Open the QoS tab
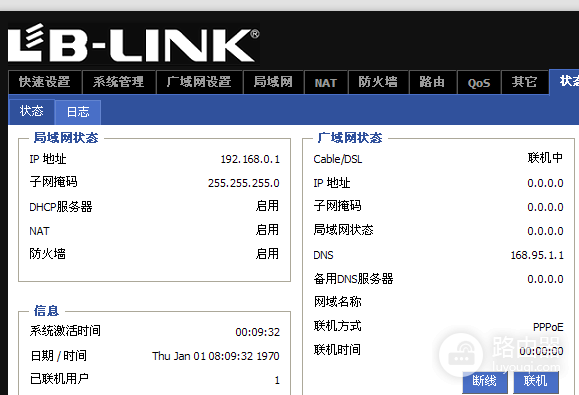The height and width of the screenshot is (395, 579). tap(479, 83)
